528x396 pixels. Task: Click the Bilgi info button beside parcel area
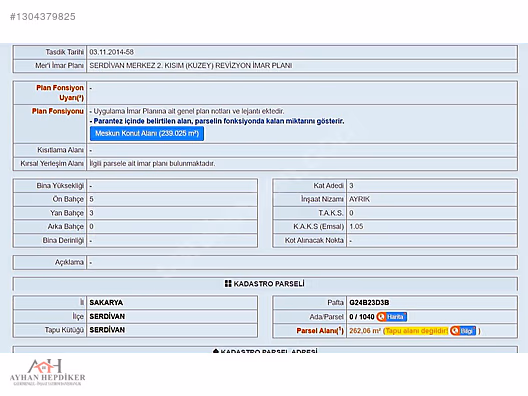463,331
